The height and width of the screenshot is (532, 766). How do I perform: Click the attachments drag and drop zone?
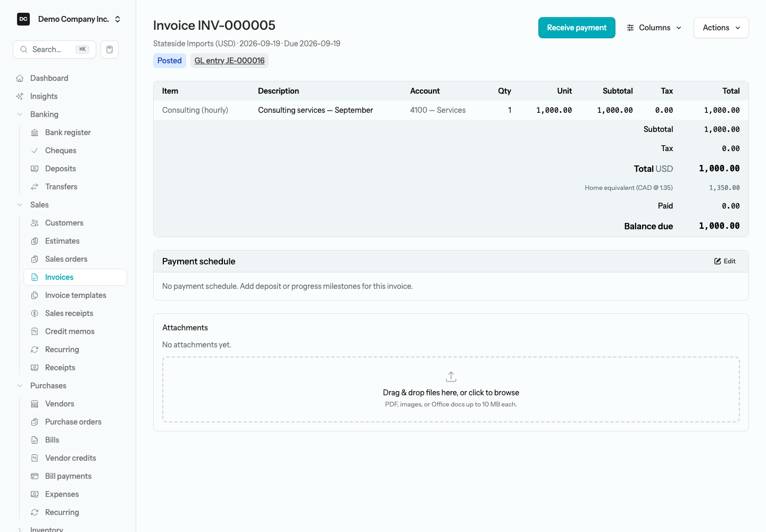tap(451, 389)
